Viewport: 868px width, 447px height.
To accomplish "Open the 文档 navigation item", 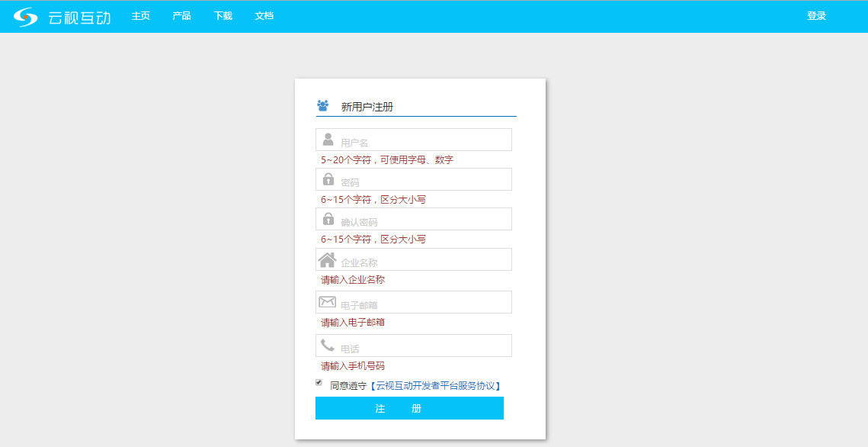I will (264, 16).
